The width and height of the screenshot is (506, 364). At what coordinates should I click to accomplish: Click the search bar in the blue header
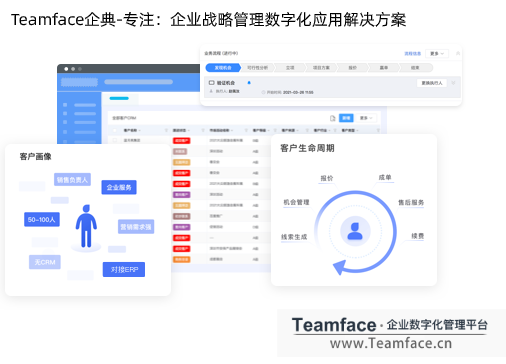tap(138, 82)
